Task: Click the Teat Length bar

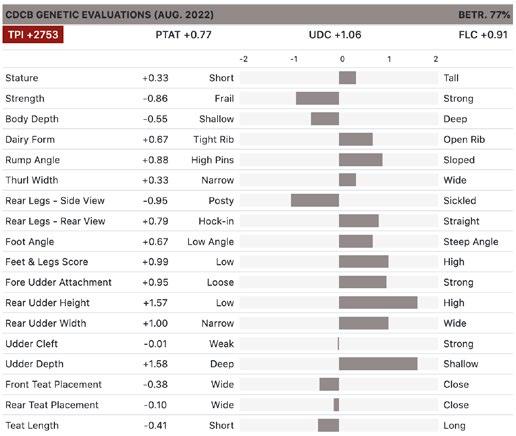Action: coord(328,425)
